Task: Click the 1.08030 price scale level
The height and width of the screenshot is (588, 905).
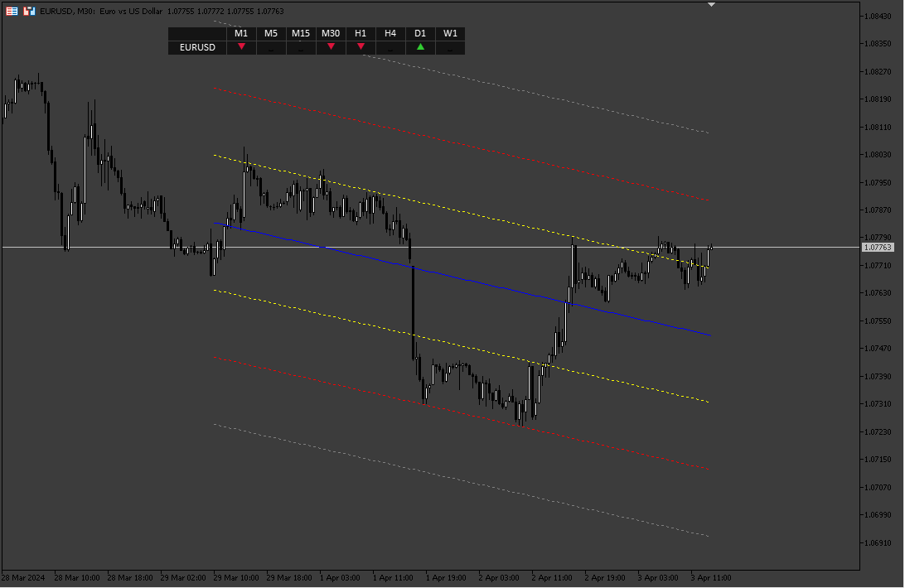Action: pos(878,155)
